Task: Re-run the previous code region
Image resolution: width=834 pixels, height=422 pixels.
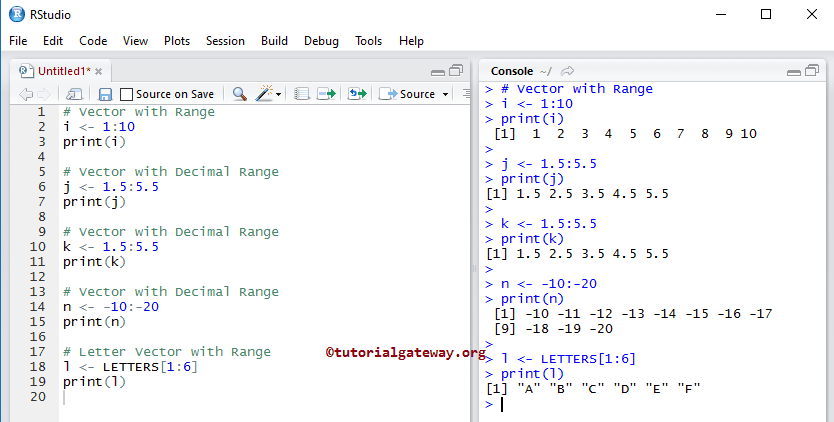Action: click(x=357, y=94)
